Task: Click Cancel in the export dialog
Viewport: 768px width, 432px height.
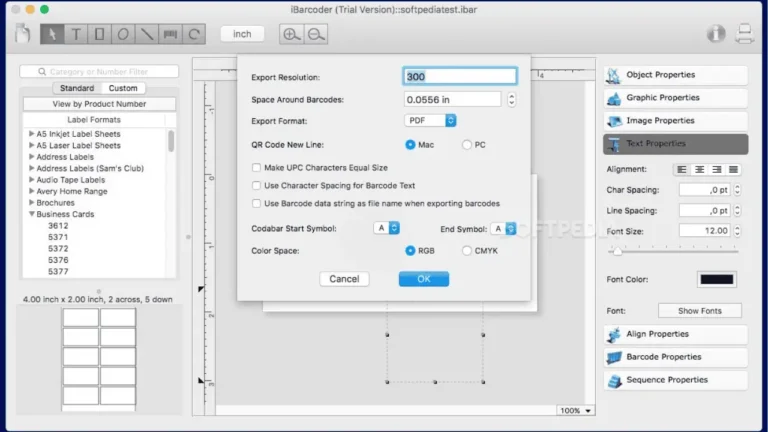Action: [344, 279]
